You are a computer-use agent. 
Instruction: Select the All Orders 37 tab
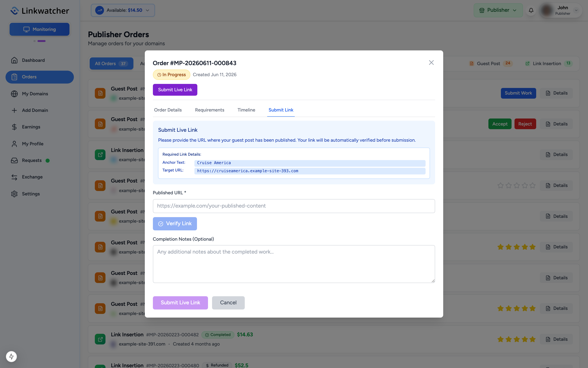coord(111,63)
